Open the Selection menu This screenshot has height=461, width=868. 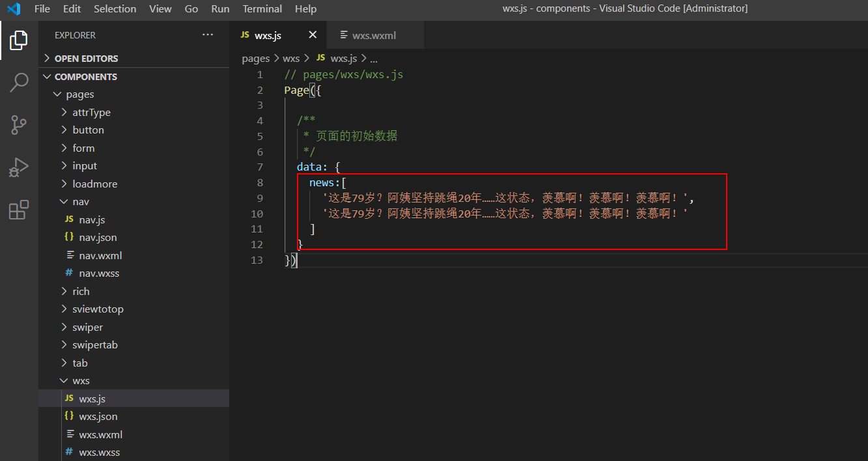click(115, 9)
